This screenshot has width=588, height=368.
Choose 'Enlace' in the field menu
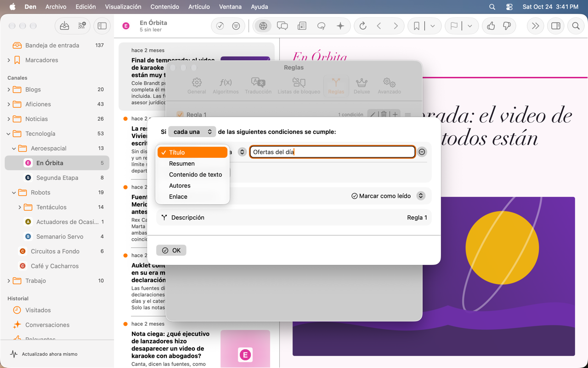[192, 196]
